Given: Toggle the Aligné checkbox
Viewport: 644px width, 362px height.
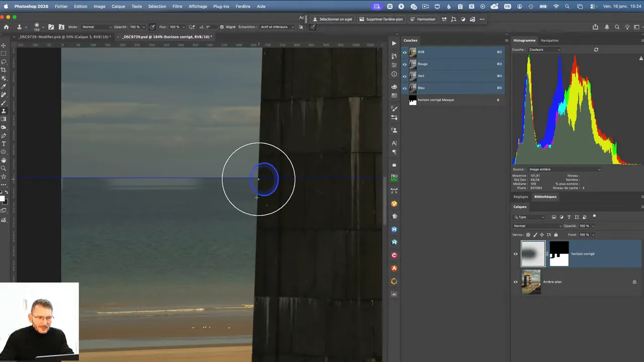Looking at the screenshot, I should click(222, 27).
